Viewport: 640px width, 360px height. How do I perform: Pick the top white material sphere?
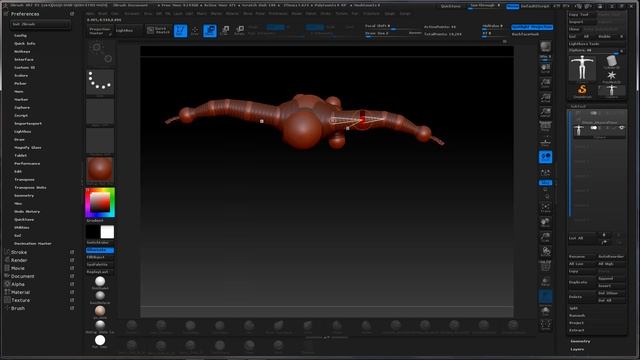coord(100,282)
